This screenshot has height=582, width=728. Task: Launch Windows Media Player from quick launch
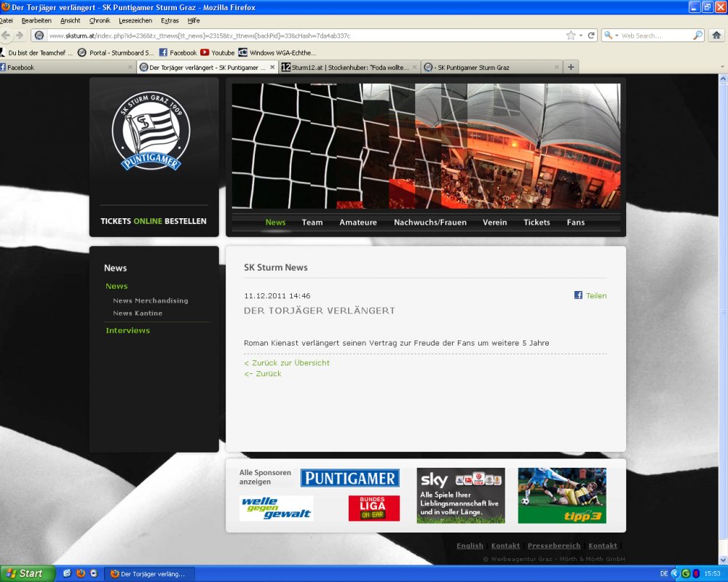tap(93, 574)
